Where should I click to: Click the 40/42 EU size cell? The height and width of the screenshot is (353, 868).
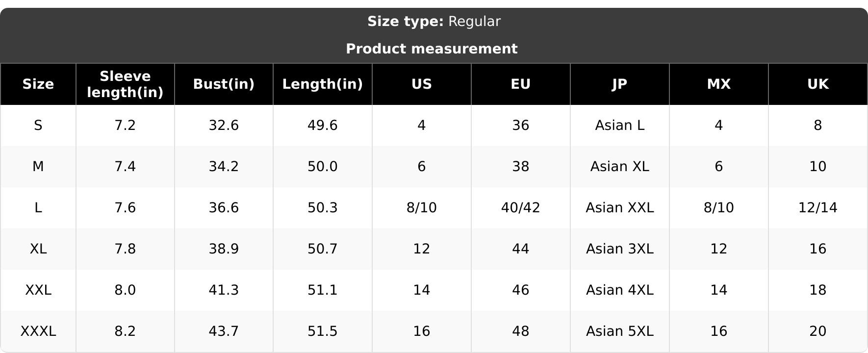pyautogui.click(x=521, y=208)
